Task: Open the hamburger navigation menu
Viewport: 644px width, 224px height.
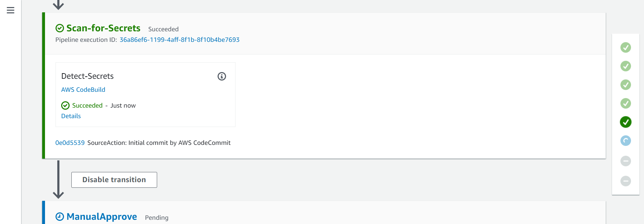Action: click(11, 10)
